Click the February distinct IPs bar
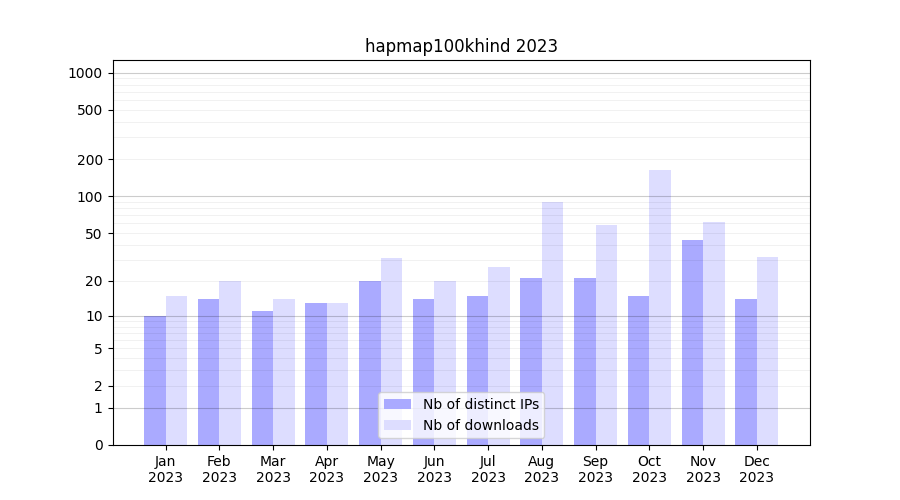 (208, 372)
